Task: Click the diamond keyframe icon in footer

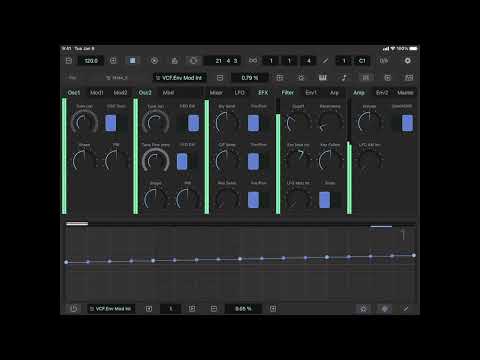Action: pyautogui.click(x=385, y=309)
